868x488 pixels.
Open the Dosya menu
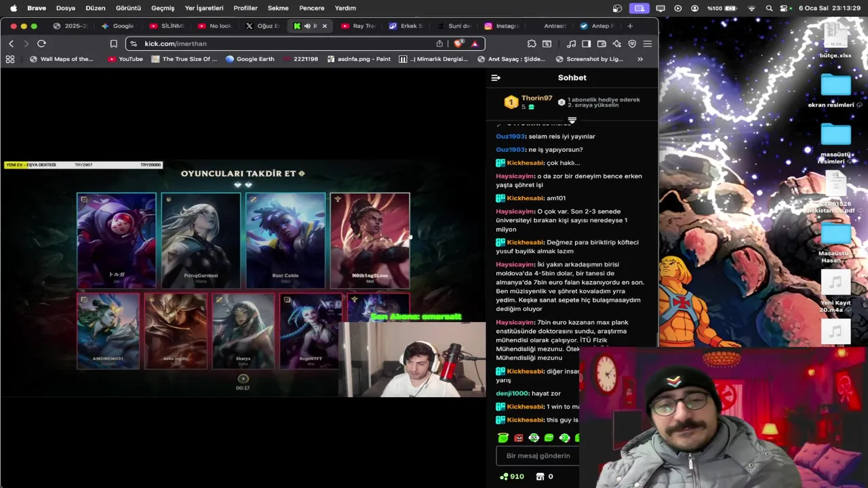click(x=65, y=8)
